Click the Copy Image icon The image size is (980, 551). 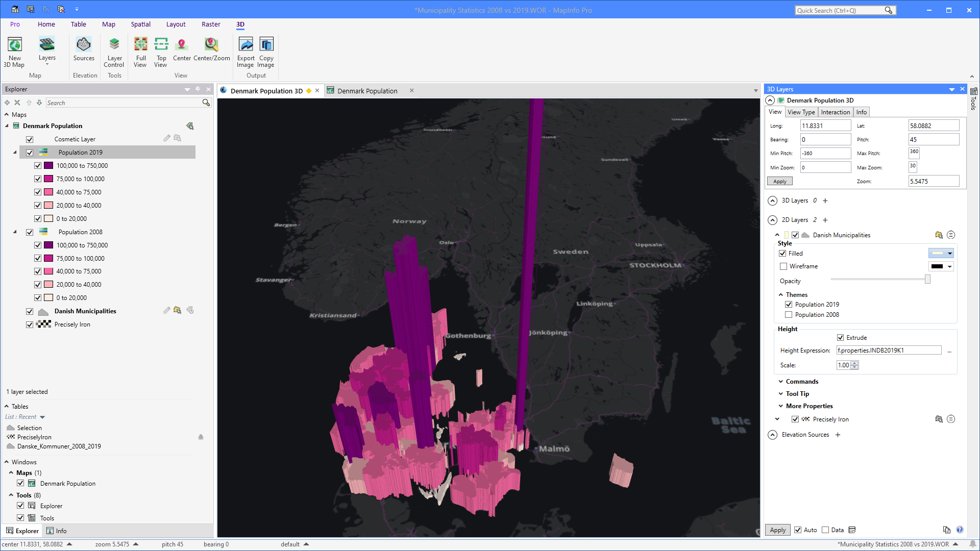click(x=265, y=51)
